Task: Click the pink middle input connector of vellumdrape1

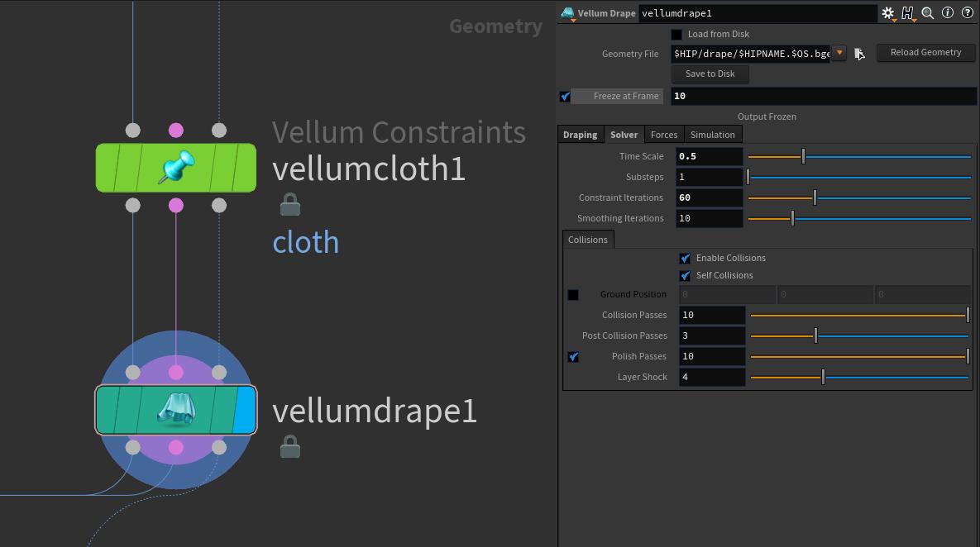Action: click(176, 372)
